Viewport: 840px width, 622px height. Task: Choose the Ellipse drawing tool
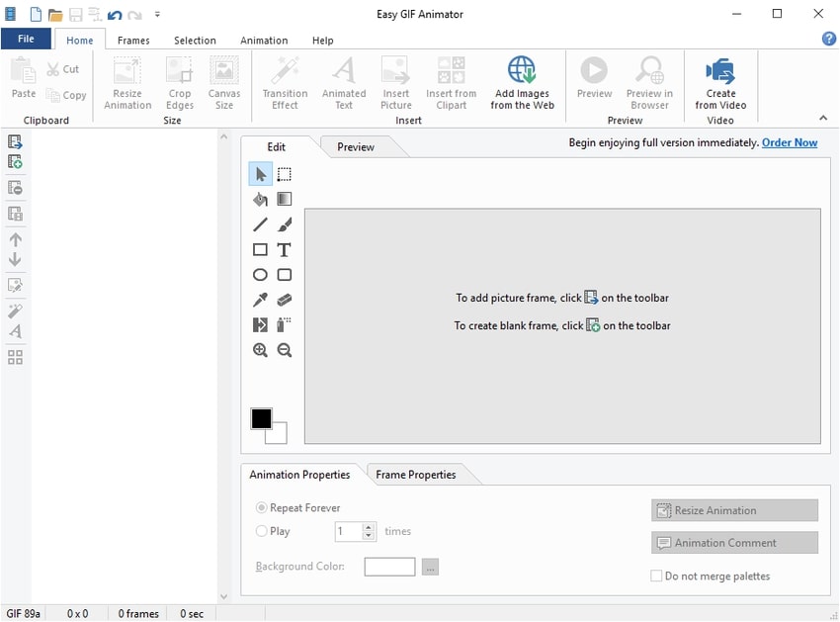pyautogui.click(x=260, y=275)
